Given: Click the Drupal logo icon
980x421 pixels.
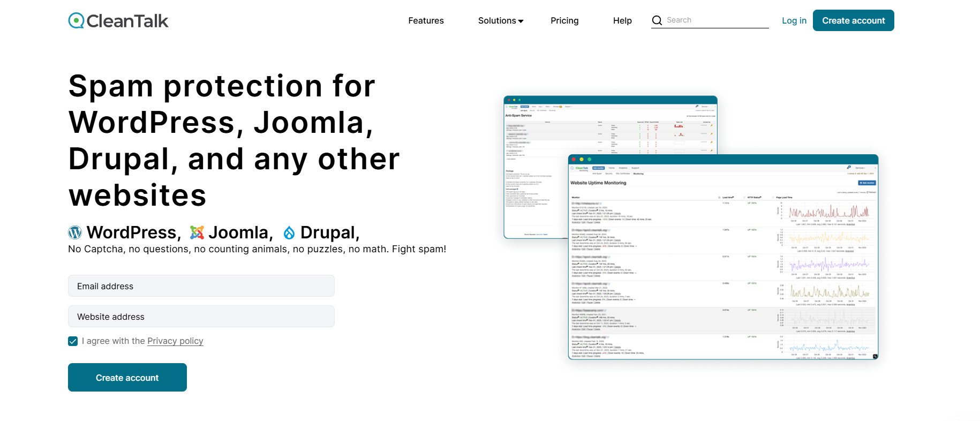Looking at the screenshot, I should coord(289,232).
